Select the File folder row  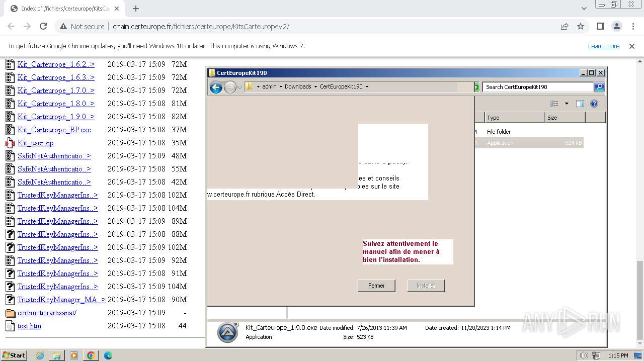pos(529,132)
